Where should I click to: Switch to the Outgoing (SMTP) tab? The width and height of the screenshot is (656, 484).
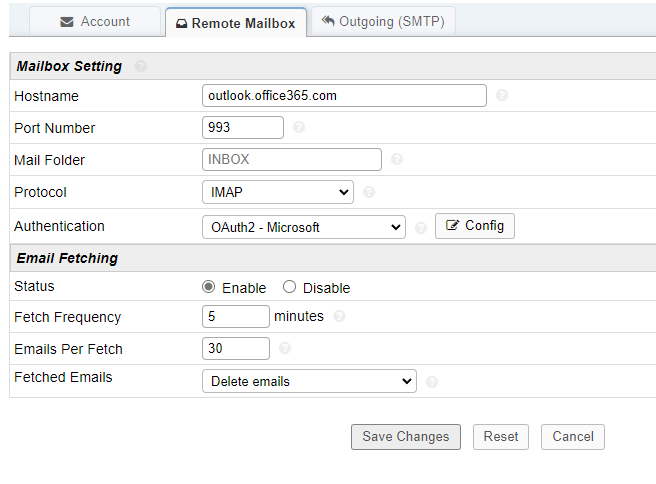384,21
